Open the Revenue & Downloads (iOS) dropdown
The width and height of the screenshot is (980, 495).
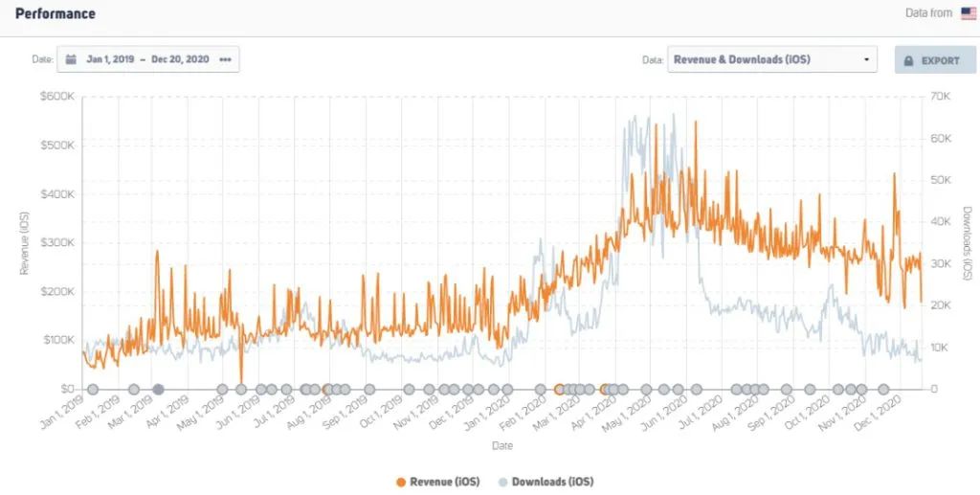(771, 59)
